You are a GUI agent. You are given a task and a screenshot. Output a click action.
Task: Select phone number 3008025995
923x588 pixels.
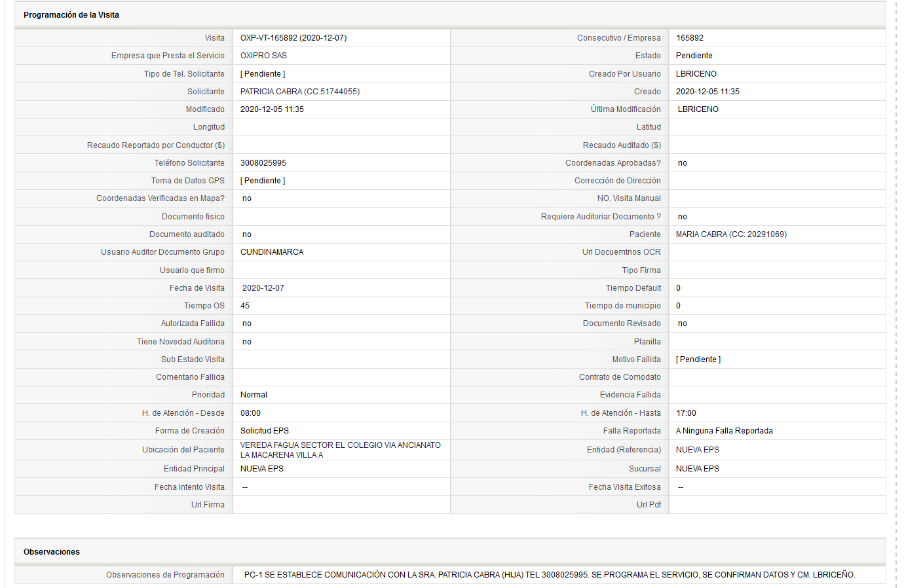tap(263, 163)
